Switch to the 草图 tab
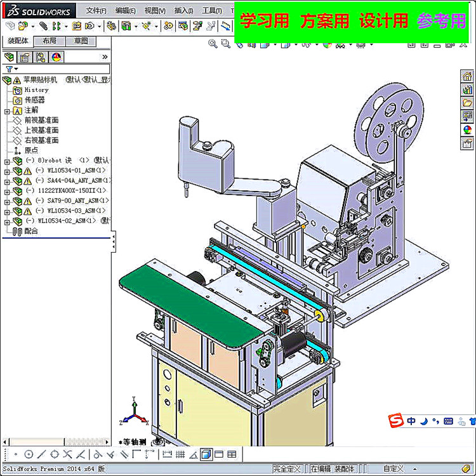476x476 pixels. (81, 41)
